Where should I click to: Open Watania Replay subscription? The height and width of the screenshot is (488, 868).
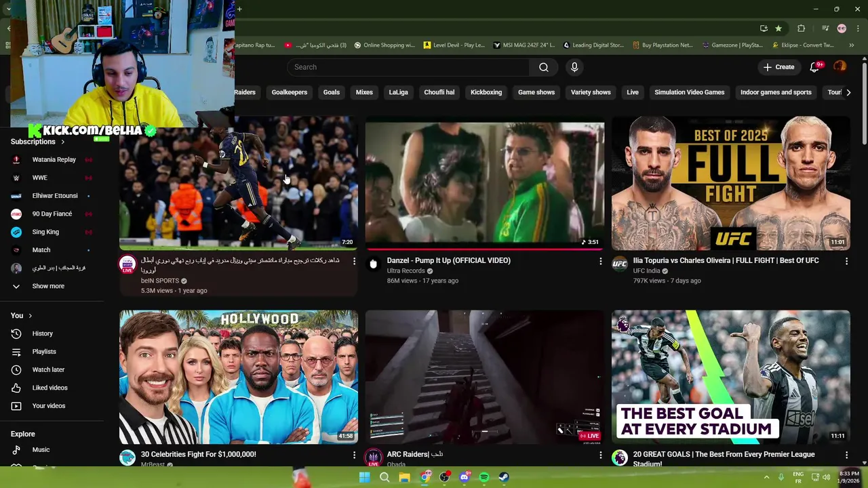tap(52, 160)
